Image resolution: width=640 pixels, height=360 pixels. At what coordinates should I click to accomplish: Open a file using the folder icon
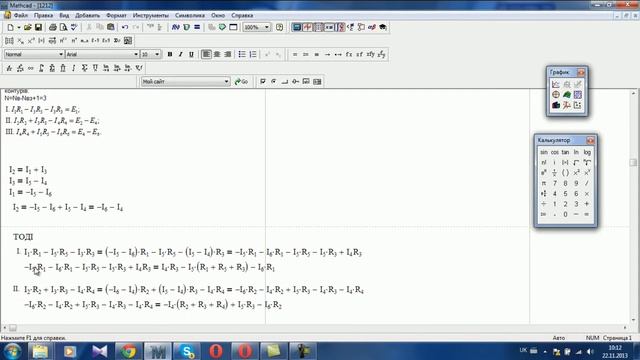point(27,27)
